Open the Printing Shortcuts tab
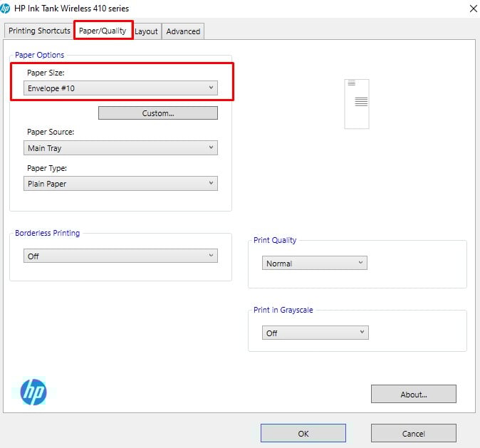The image size is (480, 448). (x=39, y=31)
